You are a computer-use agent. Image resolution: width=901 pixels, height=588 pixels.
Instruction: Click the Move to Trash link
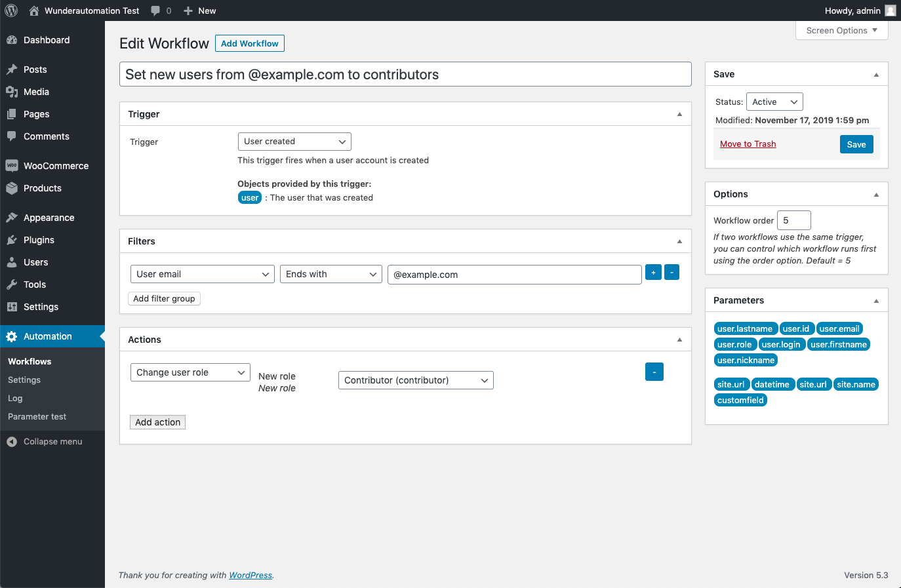(x=748, y=144)
